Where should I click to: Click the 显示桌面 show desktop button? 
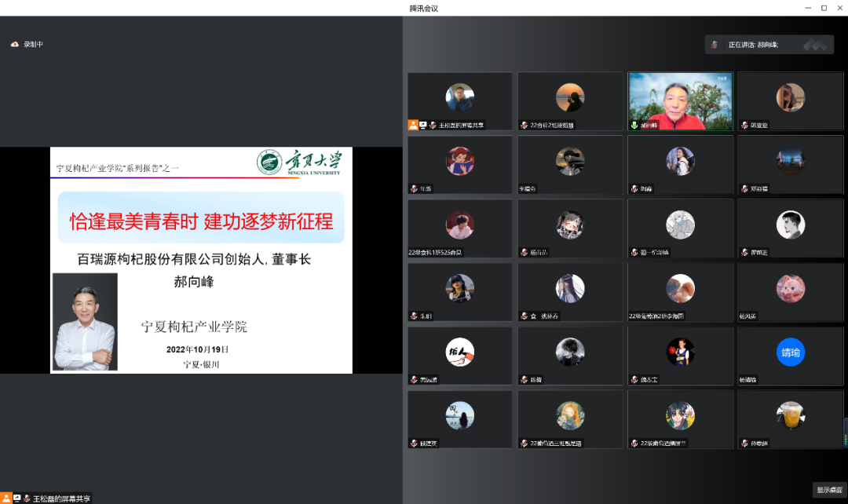[x=829, y=490]
